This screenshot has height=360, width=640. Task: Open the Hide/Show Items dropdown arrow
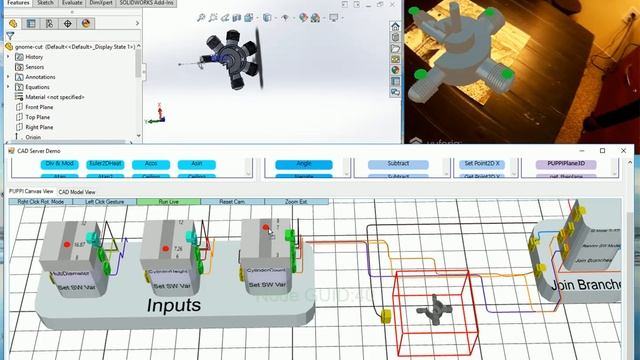pyautogui.click(x=293, y=18)
